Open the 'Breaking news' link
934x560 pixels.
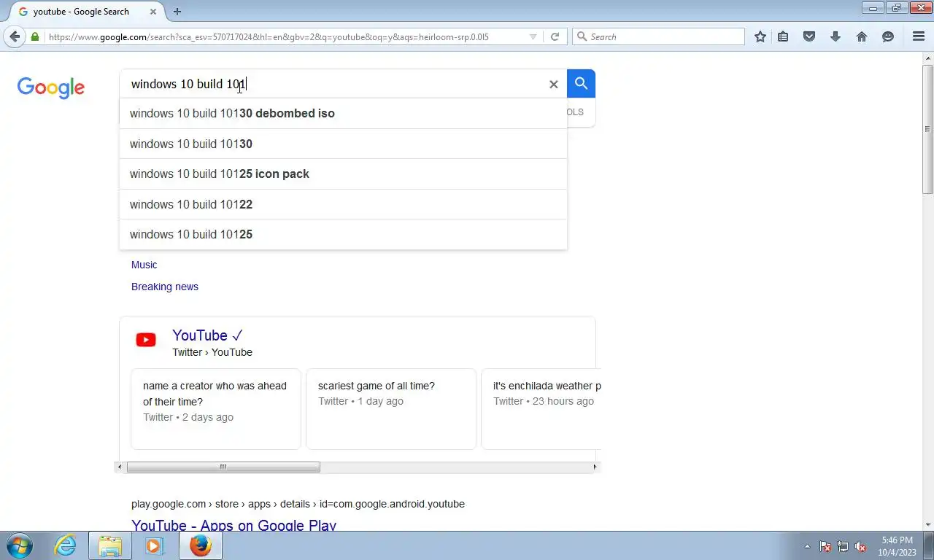(165, 287)
